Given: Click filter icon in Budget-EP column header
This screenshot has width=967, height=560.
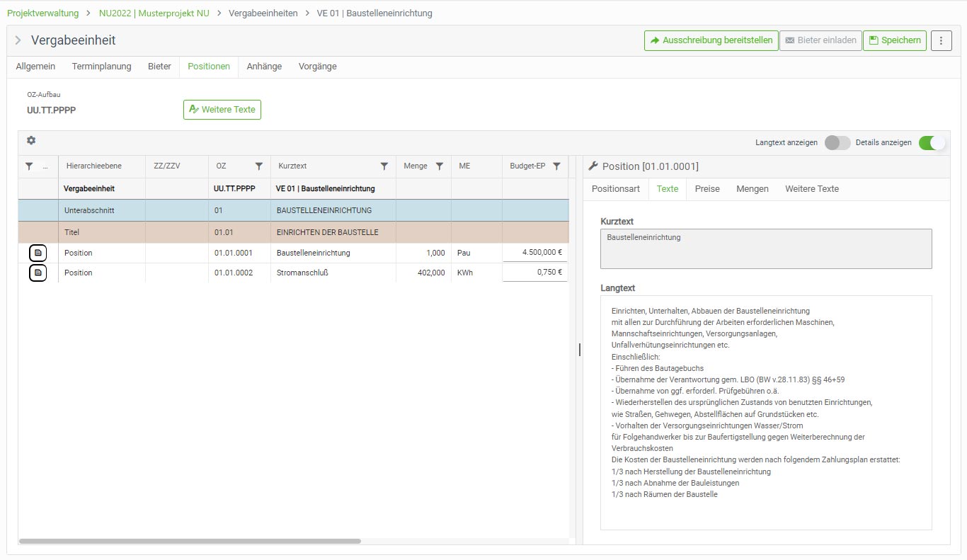Looking at the screenshot, I should tap(556, 166).
